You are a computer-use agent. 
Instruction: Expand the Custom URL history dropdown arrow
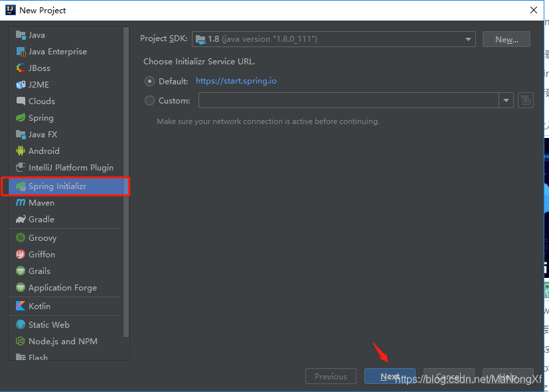(x=506, y=101)
